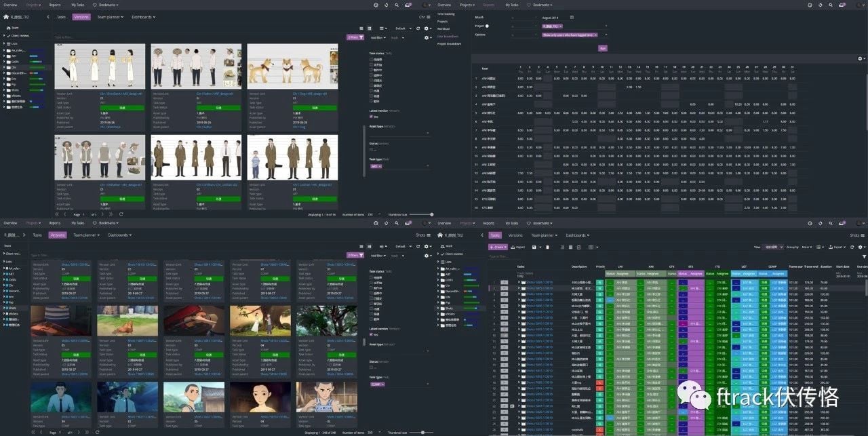
Task: Open the Tasks spreadsheet settings gear
Action: [861, 247]
